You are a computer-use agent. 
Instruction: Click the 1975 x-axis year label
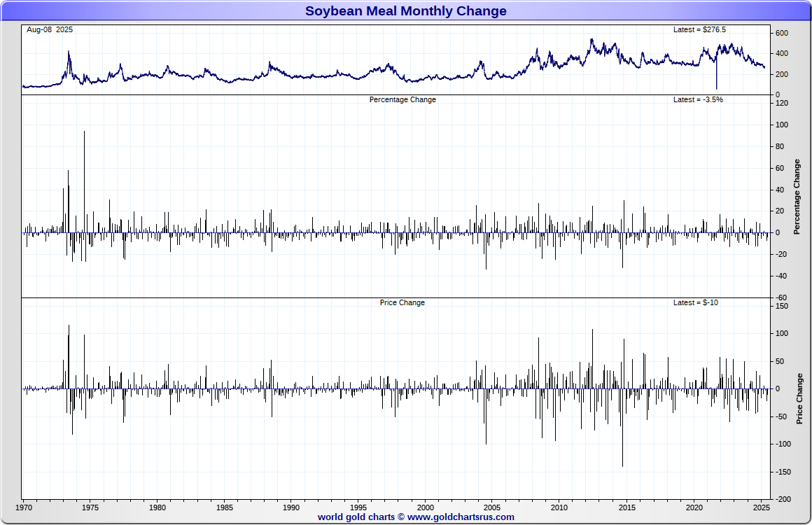pos(90,507)
